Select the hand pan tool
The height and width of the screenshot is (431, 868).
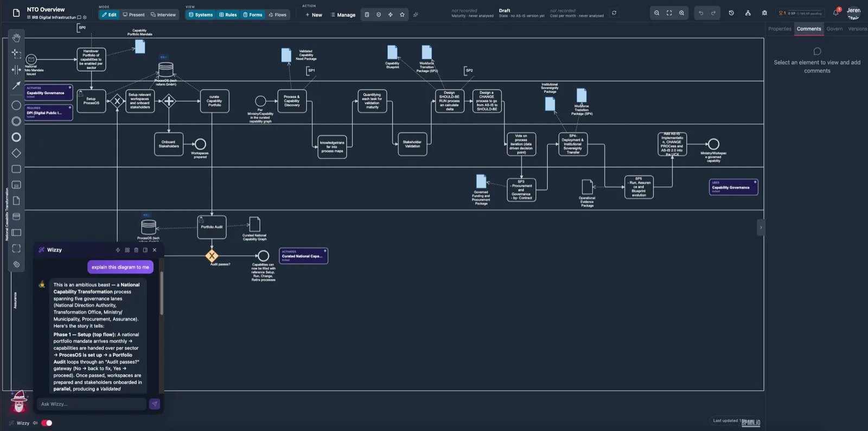(16, 38)
